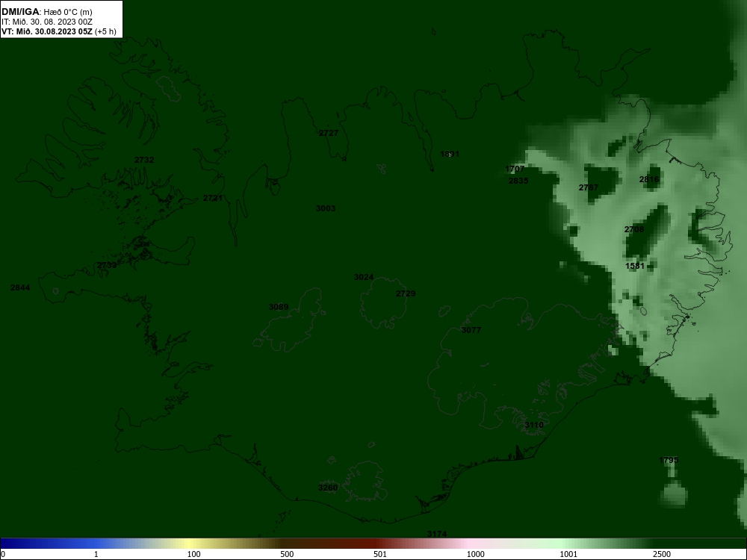
Task: Click the map value 1581
Action: [634, 267]
